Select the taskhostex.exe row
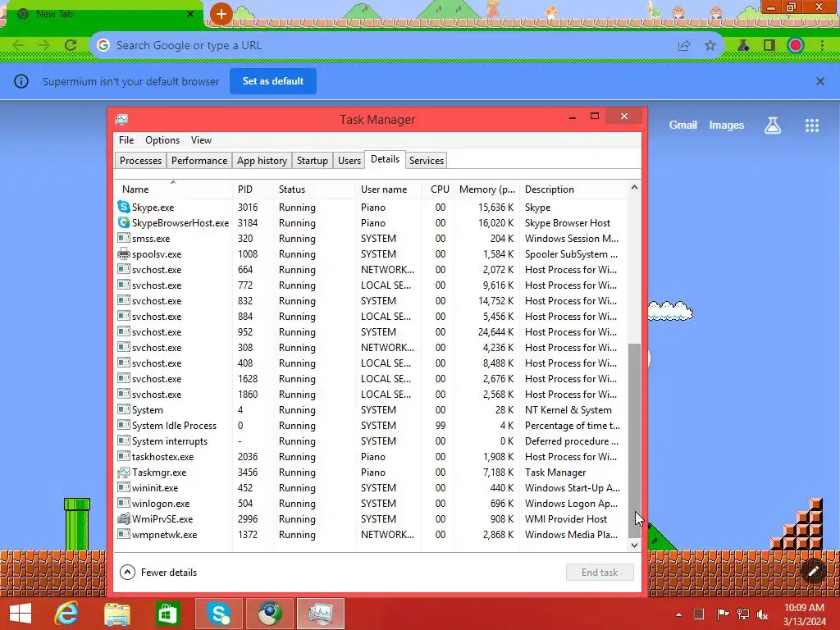This screenshot has width=840, height=630. (x=371, y=456)
